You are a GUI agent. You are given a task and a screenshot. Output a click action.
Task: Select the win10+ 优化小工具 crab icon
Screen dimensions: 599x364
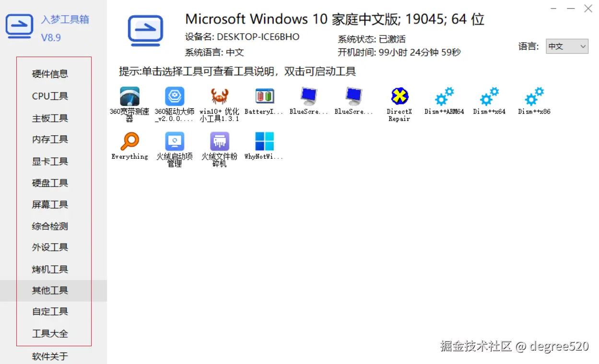220,96
